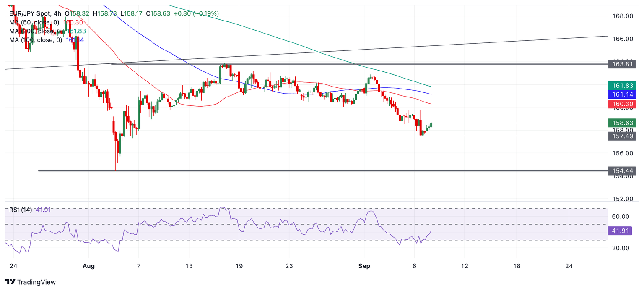Click the Sep label on time axis
The image size is (644, 291).
[x=364, y=266]
